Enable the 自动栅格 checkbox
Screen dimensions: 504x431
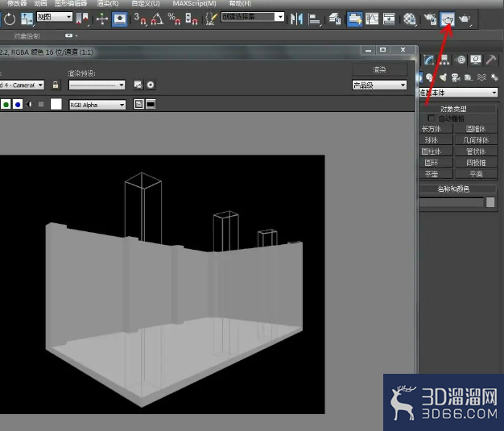click(x=432, y=118)
